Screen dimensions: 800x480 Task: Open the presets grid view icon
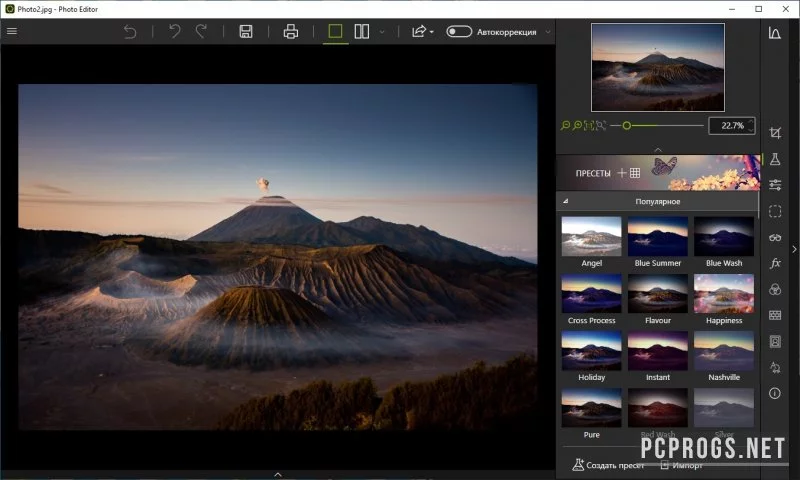(635, 173)
